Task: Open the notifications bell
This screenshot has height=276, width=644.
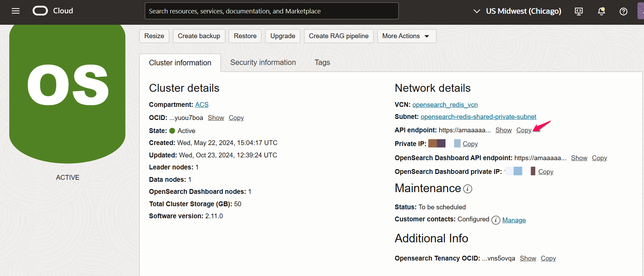Action: tap(601, 11)
